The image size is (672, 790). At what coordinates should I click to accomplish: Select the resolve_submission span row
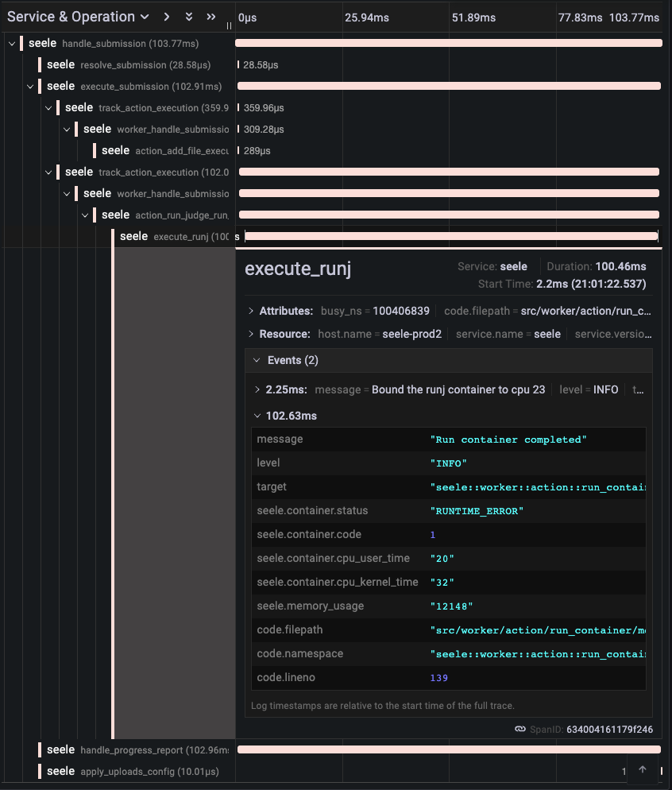click(x=129, y=65)
